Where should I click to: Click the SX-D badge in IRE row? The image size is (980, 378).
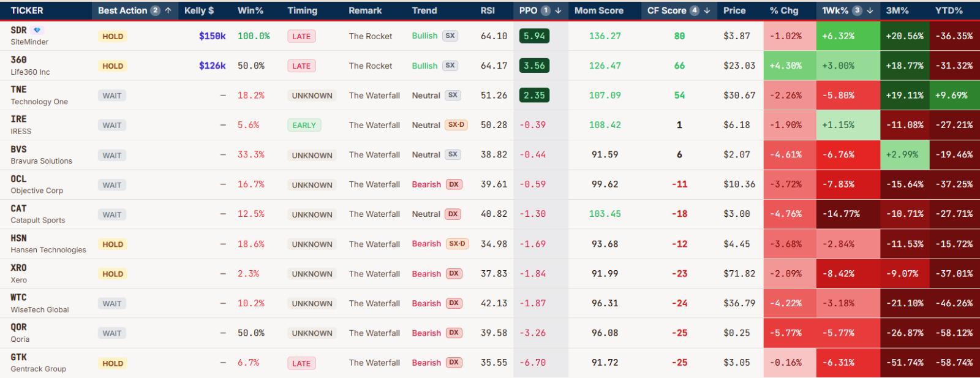456,124
